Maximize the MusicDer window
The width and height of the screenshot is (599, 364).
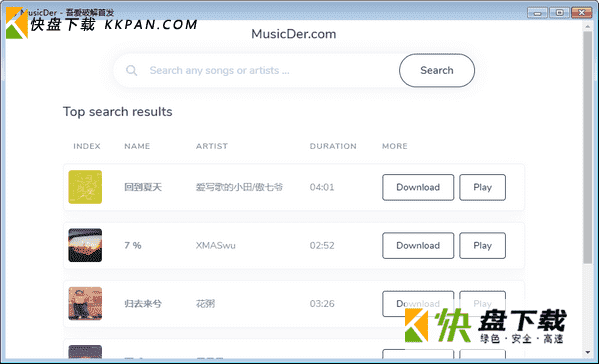click(x=559, y=13)
